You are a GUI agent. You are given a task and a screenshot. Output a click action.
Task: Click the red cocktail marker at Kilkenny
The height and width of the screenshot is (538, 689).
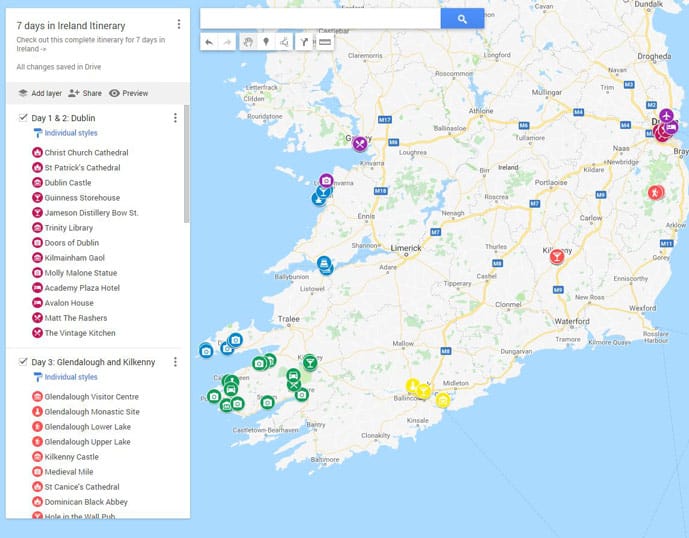tap(557, 256)
